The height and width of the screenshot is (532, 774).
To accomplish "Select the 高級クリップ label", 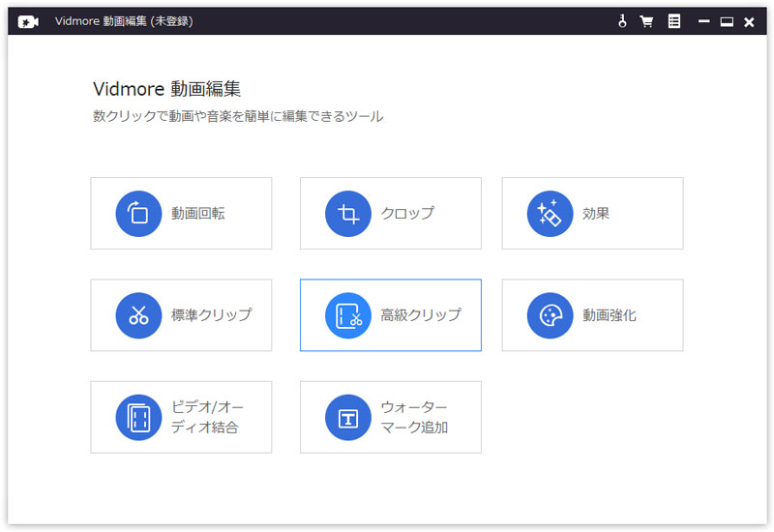I will tap(421, 315).
